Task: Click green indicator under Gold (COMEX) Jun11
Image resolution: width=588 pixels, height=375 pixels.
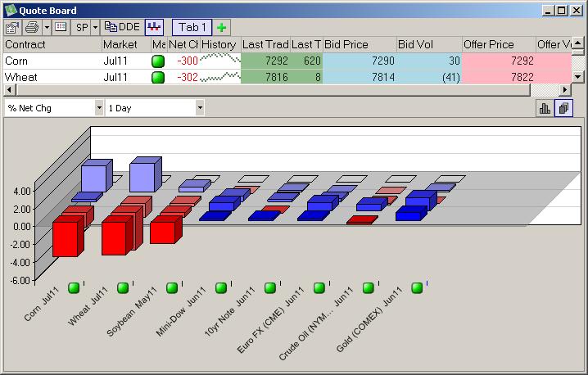Action: pyautogui.click(x=417, y=287)
